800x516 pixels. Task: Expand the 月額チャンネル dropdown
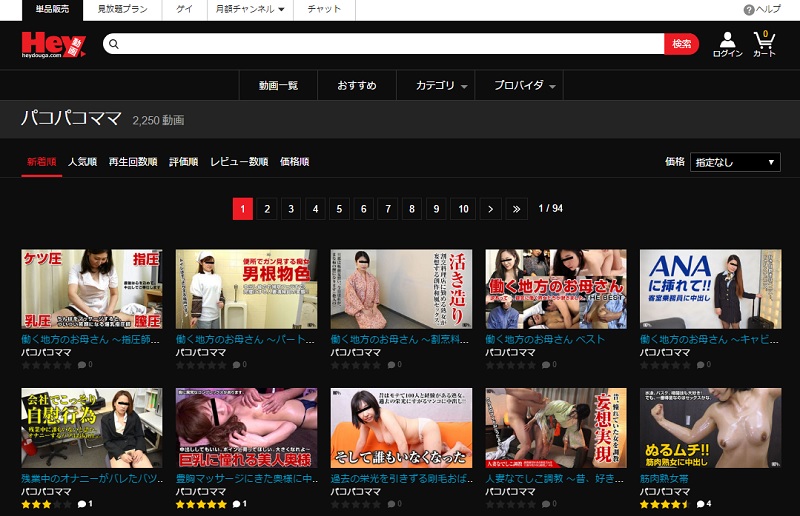pos(250,9)
